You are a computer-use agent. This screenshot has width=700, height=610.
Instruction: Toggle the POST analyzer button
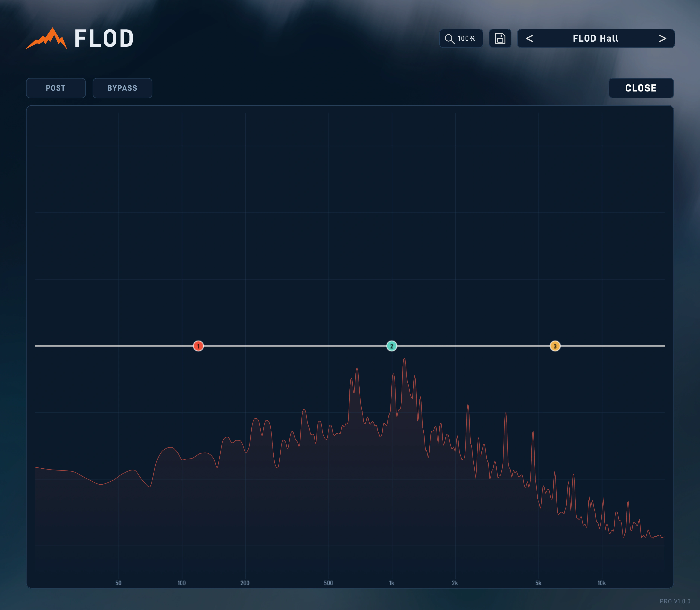tap(56, 88)
